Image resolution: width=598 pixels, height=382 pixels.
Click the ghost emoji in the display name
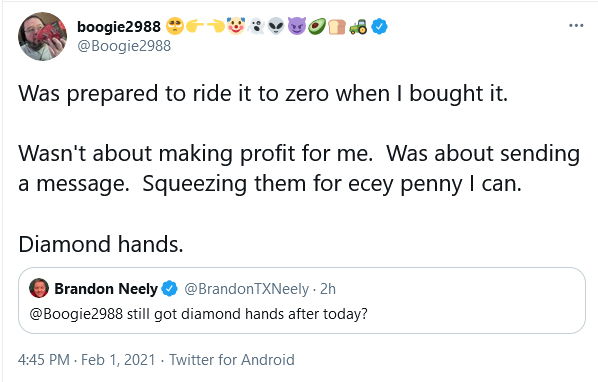(x=256, y=26)
